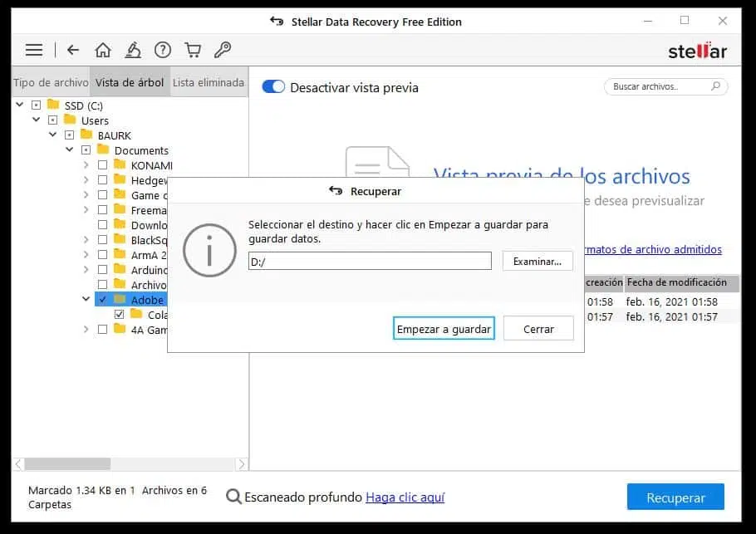Image resolution: width=756 pixels, height=534 pixels.
Task: Click Cerrar button in dialog
Action: pyautogui.click(x=538, y=329)
